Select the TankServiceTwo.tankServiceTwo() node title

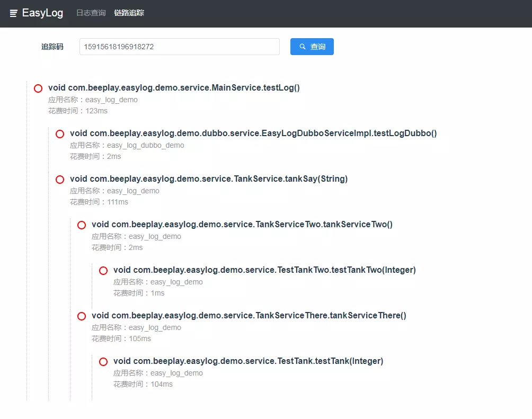[x=242, y=225]
